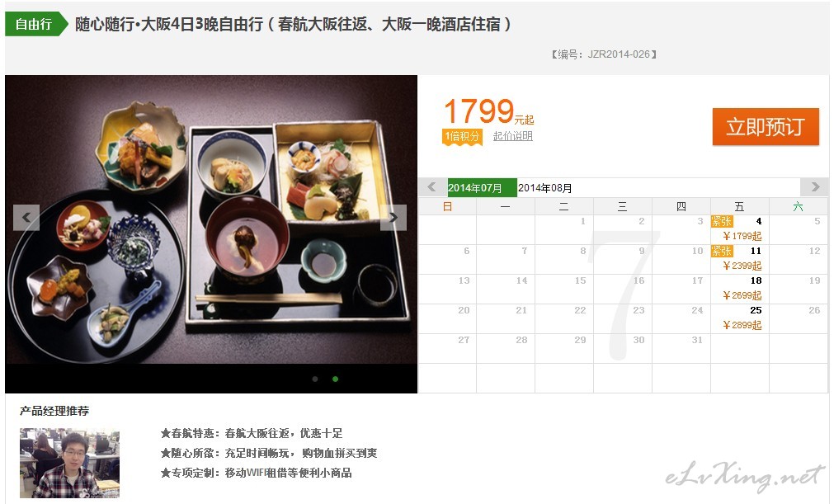Click the 紧张 badge on July 11

723,251
